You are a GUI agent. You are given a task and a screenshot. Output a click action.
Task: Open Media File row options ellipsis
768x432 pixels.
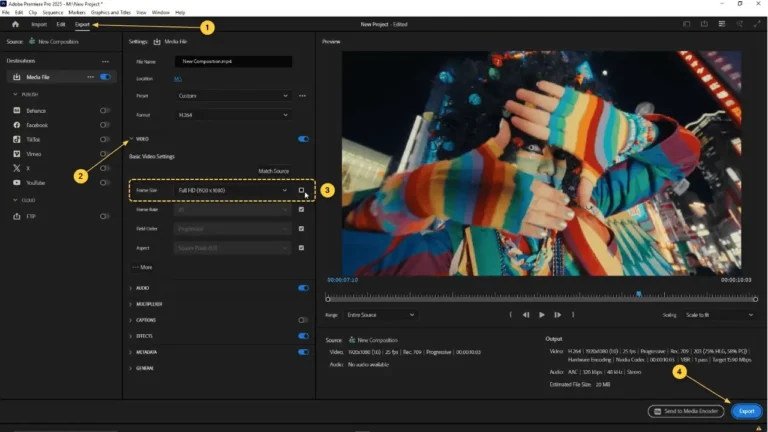point(91,77)
